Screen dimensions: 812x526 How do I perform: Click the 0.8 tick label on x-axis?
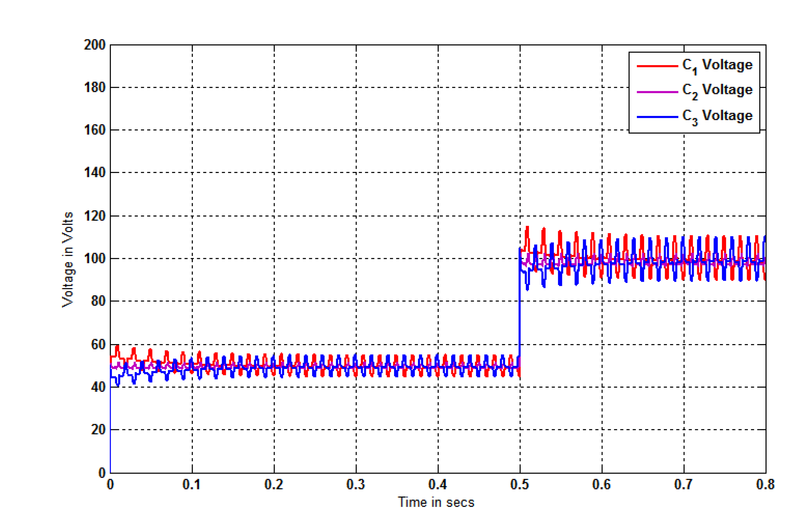(x=765, y=484)
